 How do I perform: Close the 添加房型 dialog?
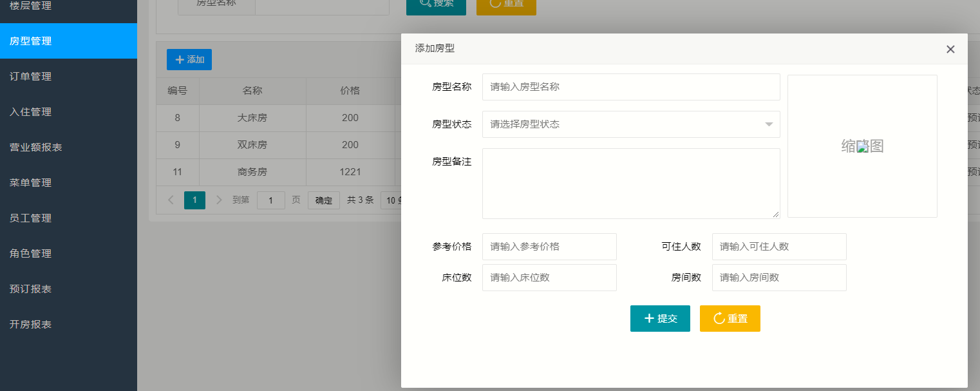[950, 49]
